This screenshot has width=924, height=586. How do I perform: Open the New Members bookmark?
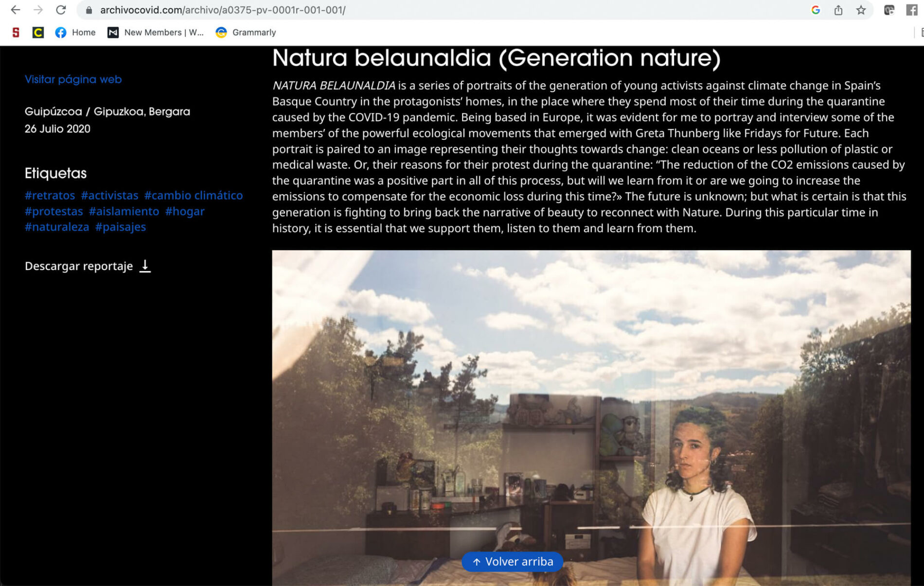[156, 32]
